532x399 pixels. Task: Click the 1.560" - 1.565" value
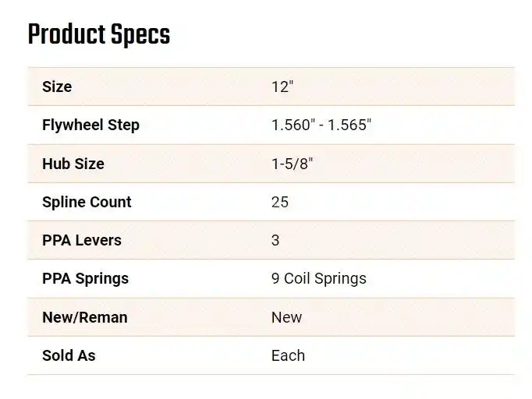pos(321,125)
